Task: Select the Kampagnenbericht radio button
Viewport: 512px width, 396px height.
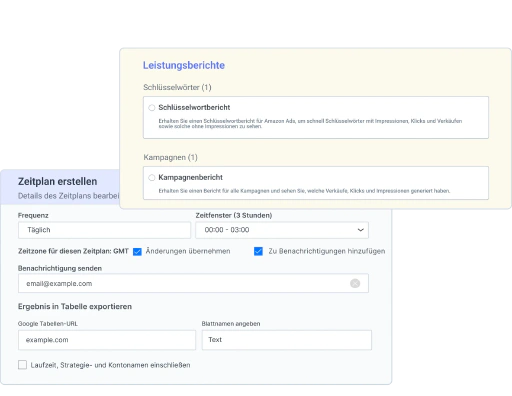Action: pyautogui.click(x=152, y=178)
